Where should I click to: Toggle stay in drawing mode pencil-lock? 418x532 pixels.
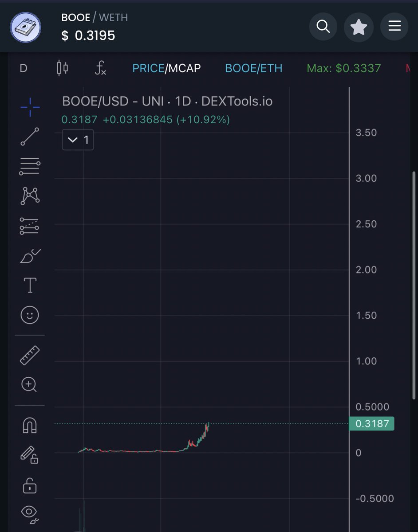pyautogui.click(x=29, y=455)
